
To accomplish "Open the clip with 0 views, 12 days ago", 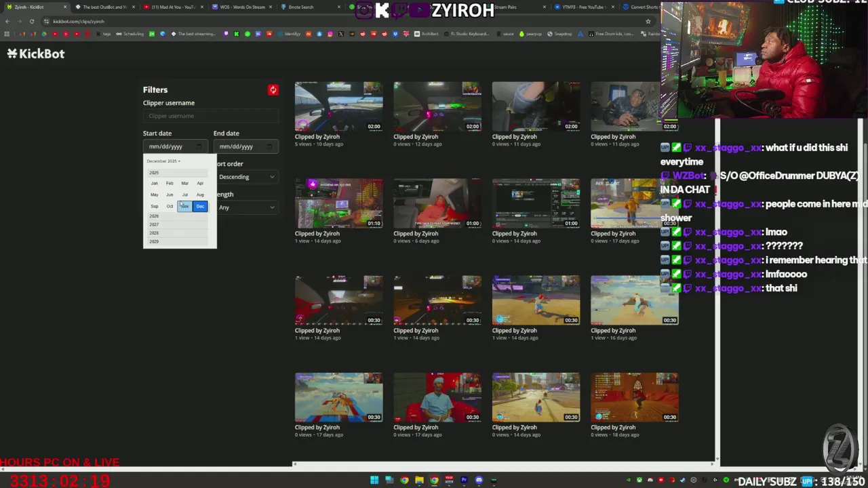I will pos(437,106).
